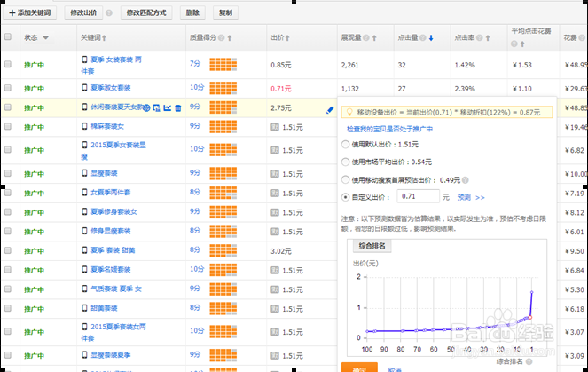Click the default-bid icon in 棉麻套装女 row
Screen dimensions: 588x372
tap(275, 127)
